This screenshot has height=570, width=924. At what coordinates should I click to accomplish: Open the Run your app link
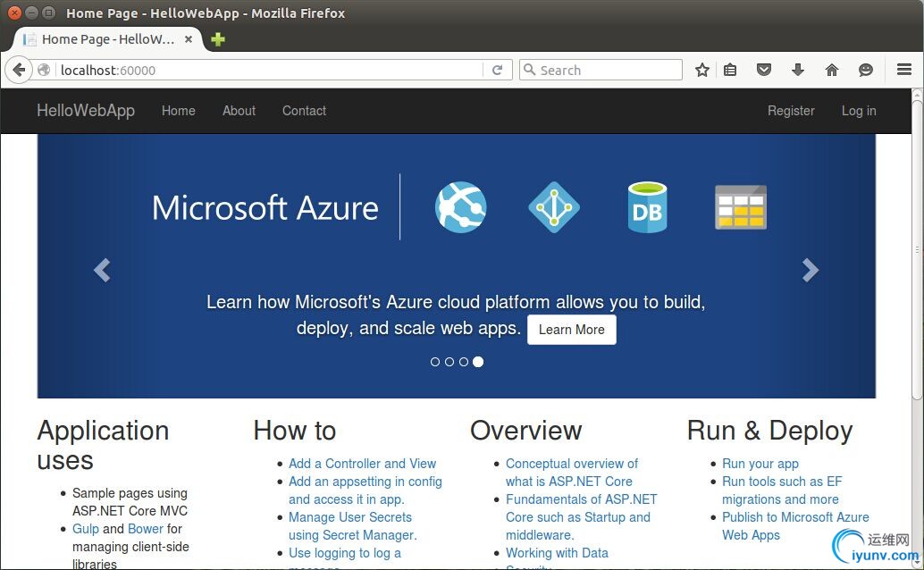[x=760, y=464]
